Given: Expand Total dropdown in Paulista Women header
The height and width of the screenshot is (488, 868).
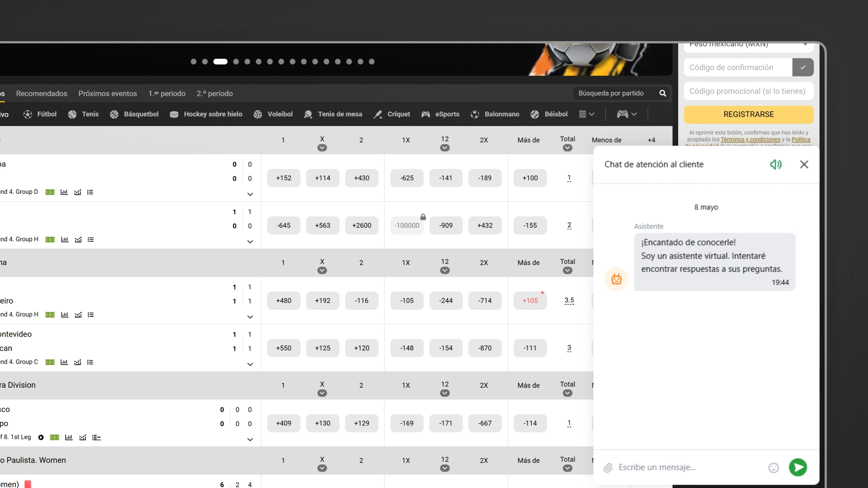Looking at the screenshot, I should coord(567,468).
